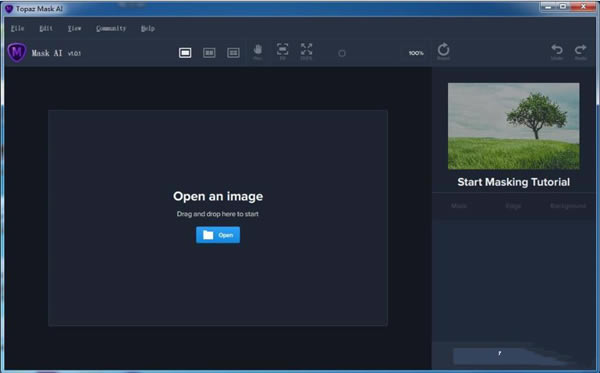Switch to the Background tab
Image resolution: width=600 pixels, height=373 pixels.
tap(568, 206)
